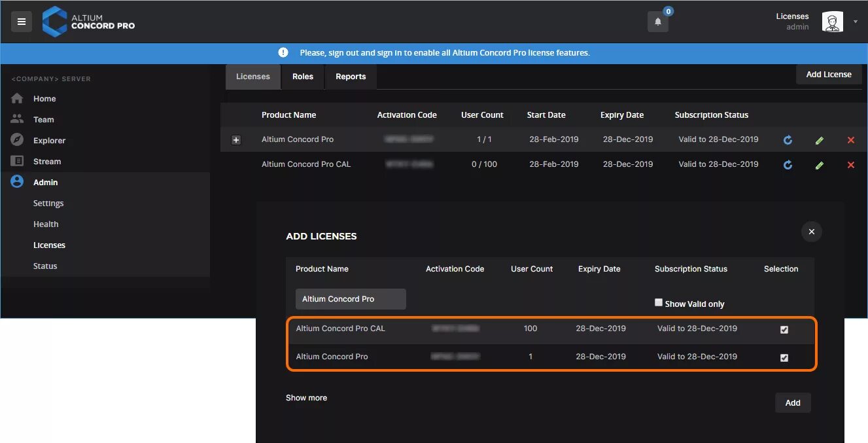The image size is (868, 443).
Task: Click the Team sidebar icon
Action: pyautogui.click(x=17, y=120)
